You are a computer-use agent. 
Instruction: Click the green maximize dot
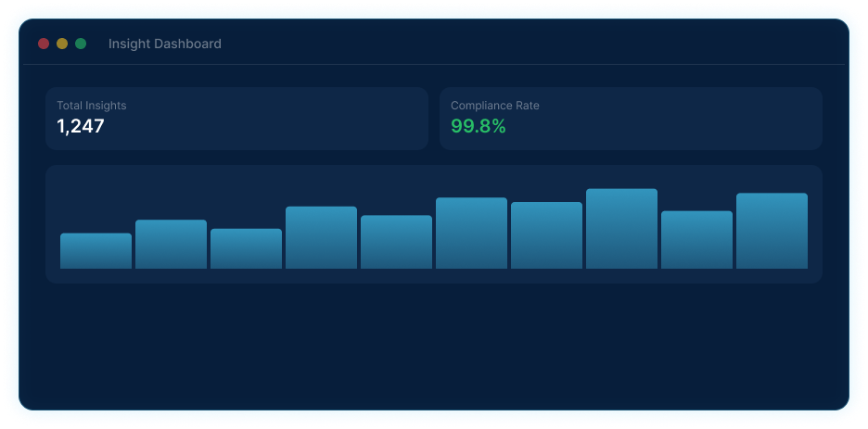pyautogui.click(x=81, y=44)
